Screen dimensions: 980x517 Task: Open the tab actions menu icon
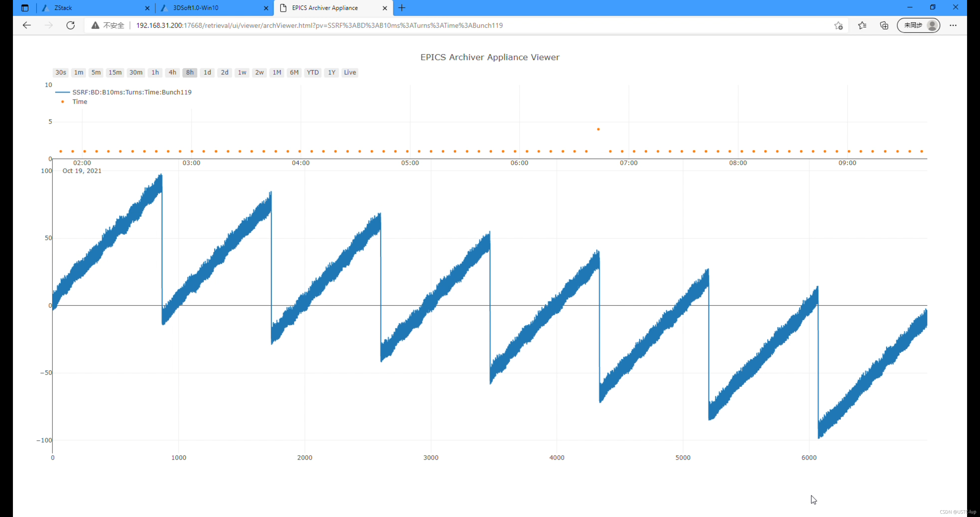[x=25, y=8]
